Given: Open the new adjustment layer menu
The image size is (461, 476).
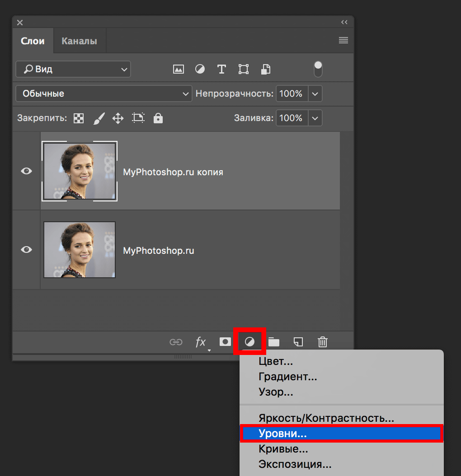Looking at the screenshot, I should point(249,342).
